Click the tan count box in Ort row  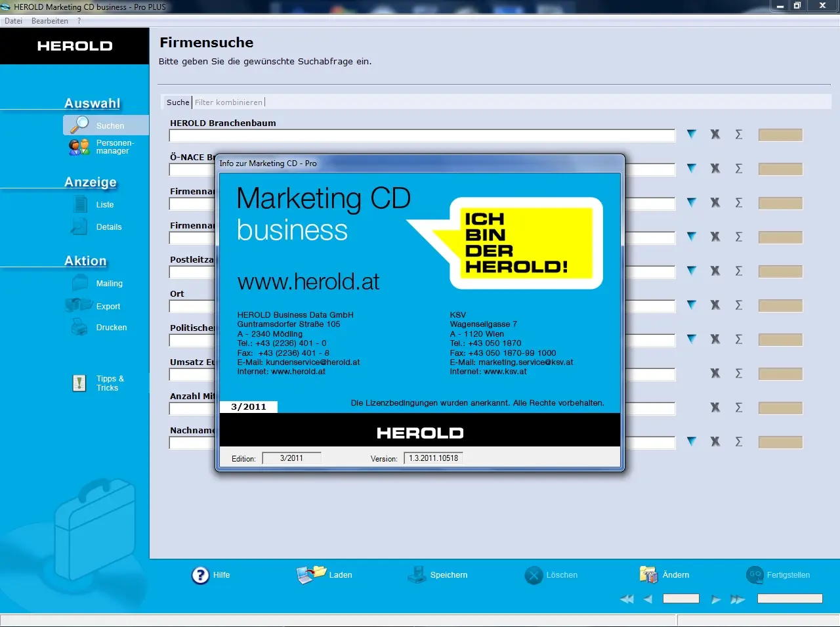point(780,305)
